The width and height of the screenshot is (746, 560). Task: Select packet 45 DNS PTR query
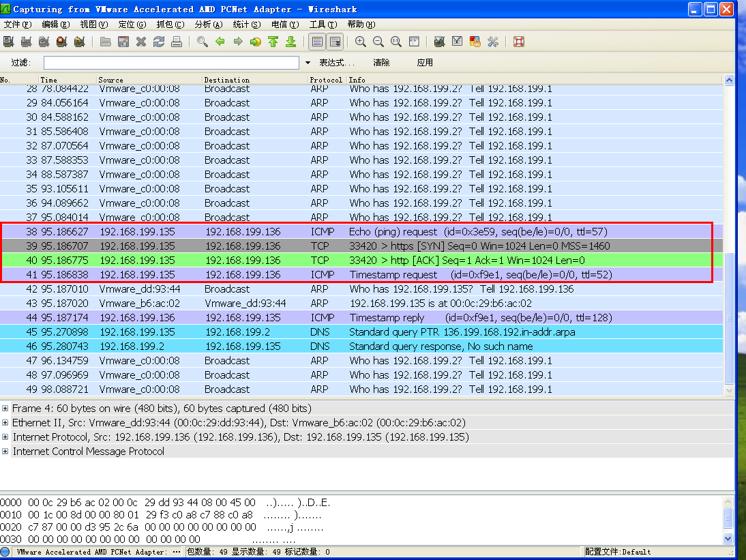[x=361, y=331]
